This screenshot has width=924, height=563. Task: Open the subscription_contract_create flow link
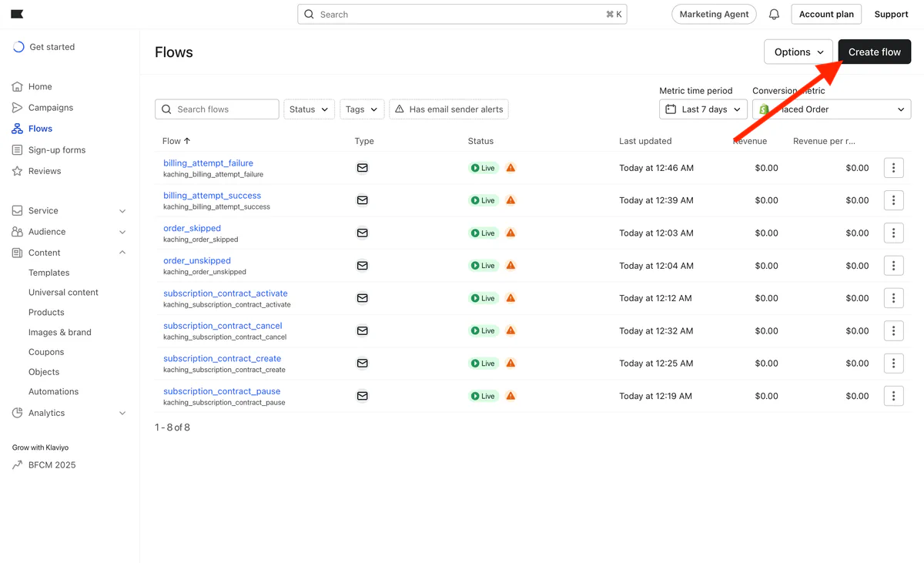(x=222, y=358)
